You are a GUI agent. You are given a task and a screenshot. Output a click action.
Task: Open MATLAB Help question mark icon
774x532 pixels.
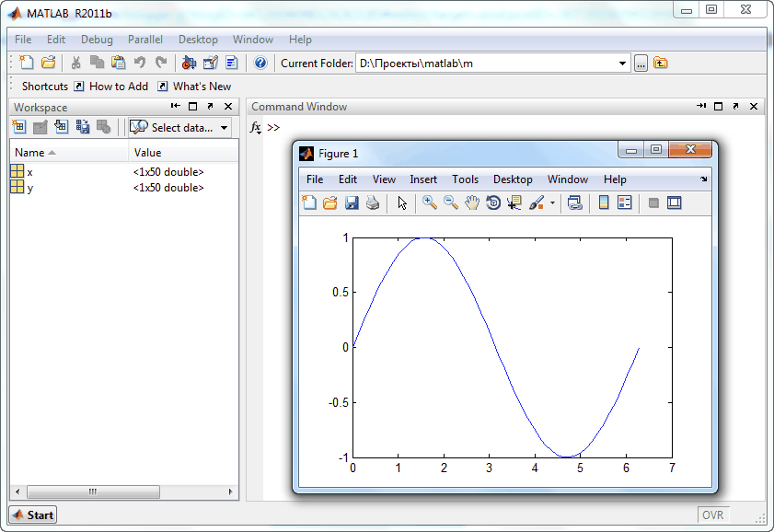[x=260, y=63]
